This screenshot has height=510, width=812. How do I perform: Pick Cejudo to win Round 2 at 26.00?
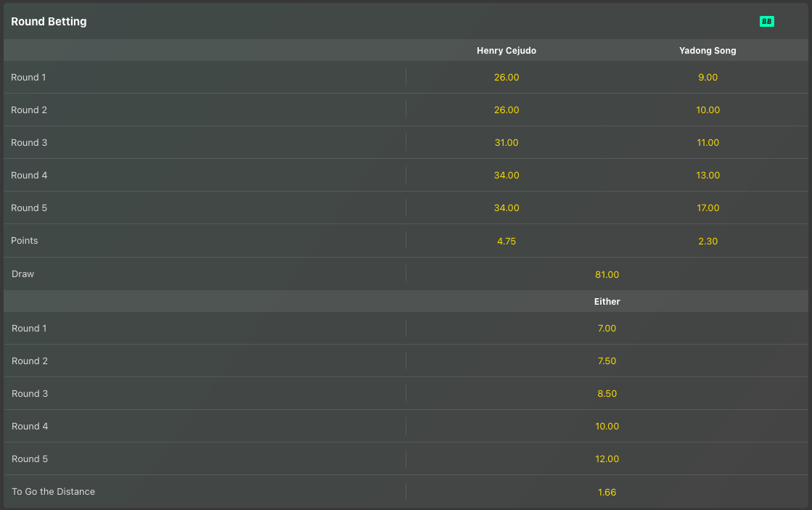[x=507, y=110]
